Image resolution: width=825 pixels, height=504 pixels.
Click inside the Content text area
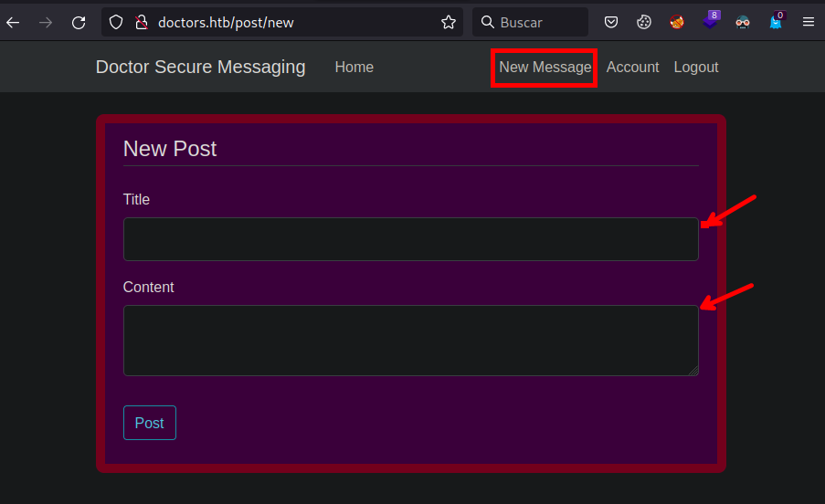click(410, 340)
